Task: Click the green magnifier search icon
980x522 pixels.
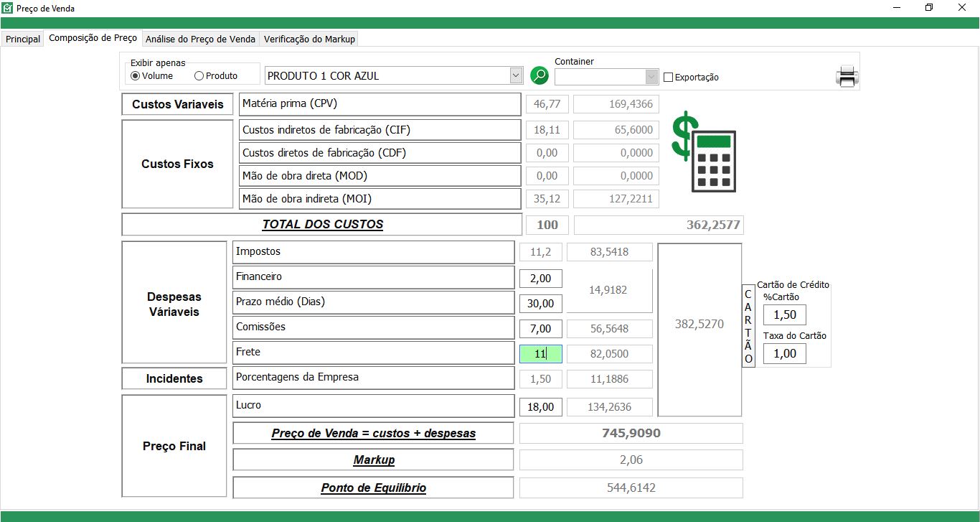Action: point(539,75)
